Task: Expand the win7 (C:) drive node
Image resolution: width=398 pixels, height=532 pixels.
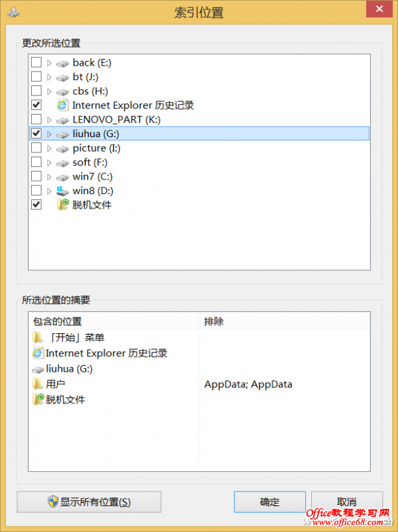Action: point(49,177)
